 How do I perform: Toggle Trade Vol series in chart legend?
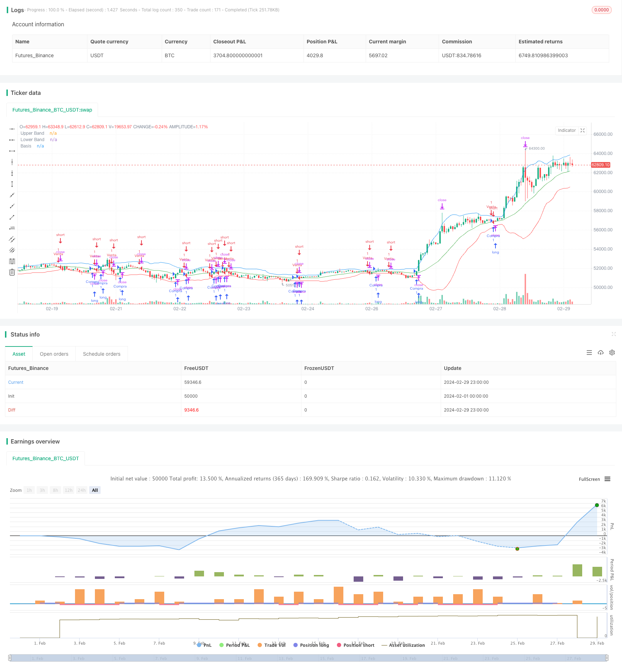tap(272, 645)
